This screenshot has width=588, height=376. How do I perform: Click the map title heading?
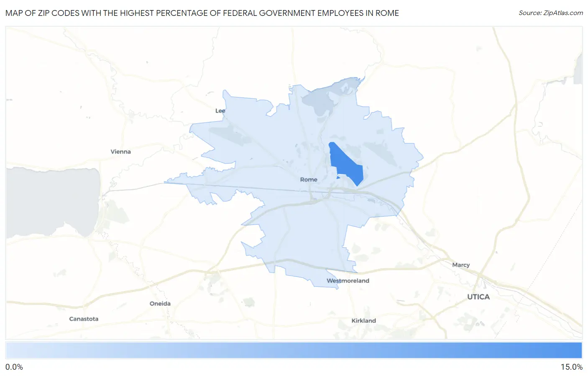pos(202,13)
